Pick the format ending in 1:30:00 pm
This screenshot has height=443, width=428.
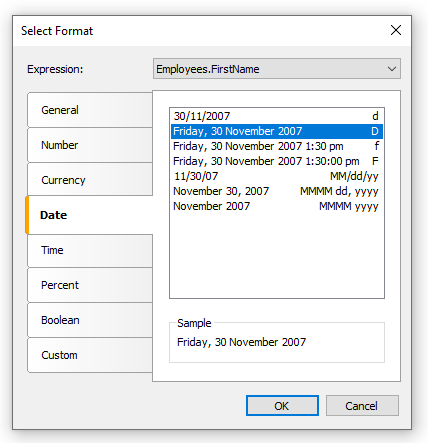coord(277,161)
